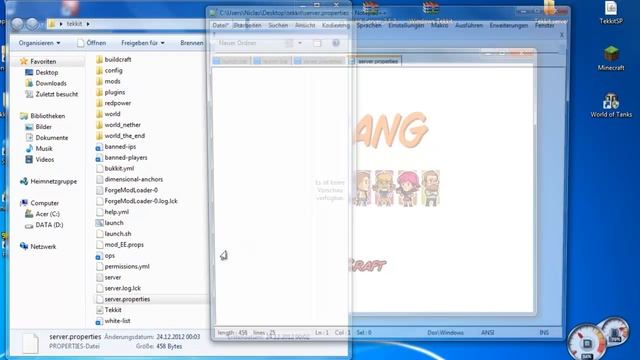Viewport: 640px width, 360px height.
Task: Select the server file
Action: tap(109, 278)
